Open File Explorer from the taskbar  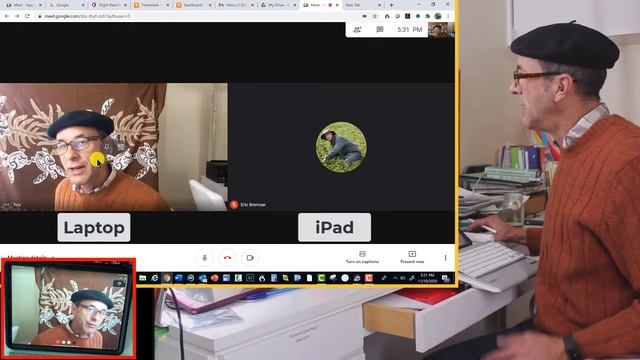(x=142, y=278)
